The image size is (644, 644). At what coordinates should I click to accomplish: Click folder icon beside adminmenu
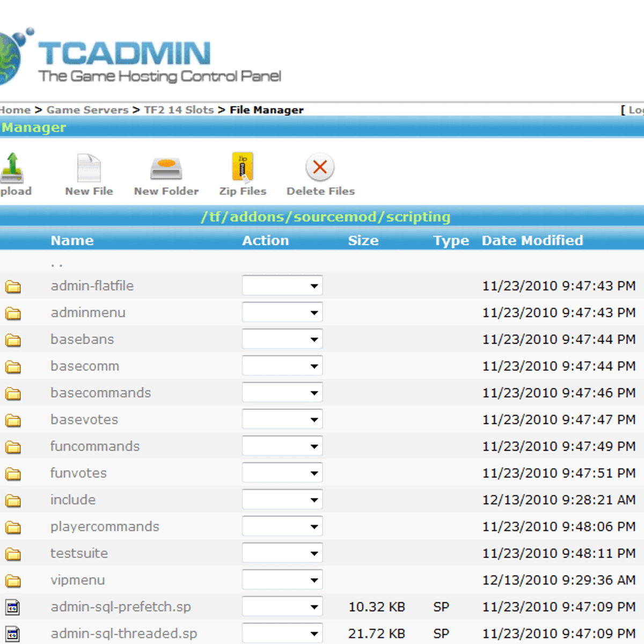13,313
